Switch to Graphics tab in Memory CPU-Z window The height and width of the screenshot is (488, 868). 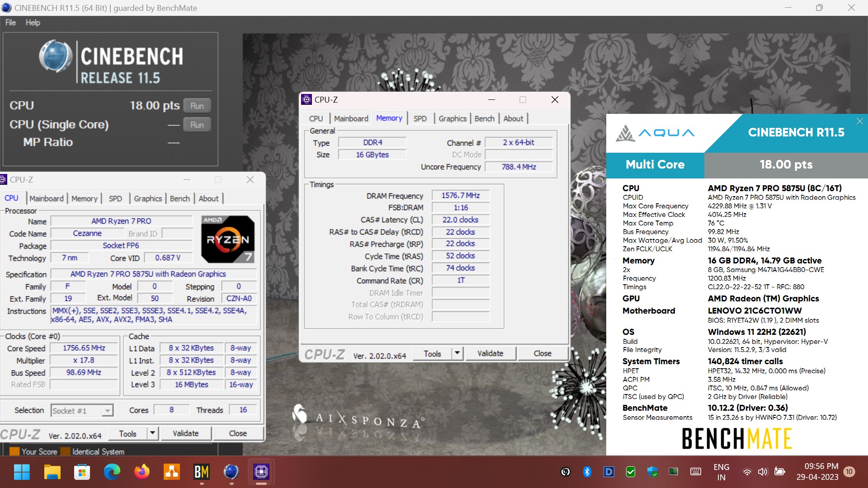[453, 118]
